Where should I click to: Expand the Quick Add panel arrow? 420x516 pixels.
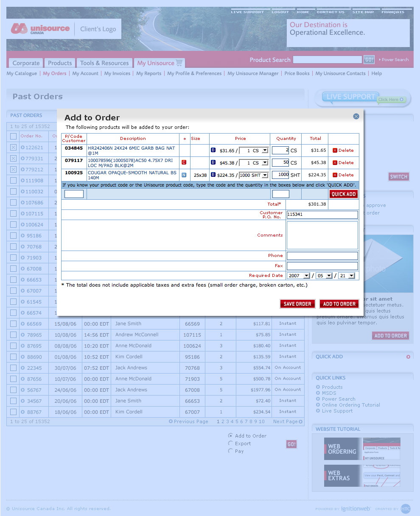coord(408,357)
